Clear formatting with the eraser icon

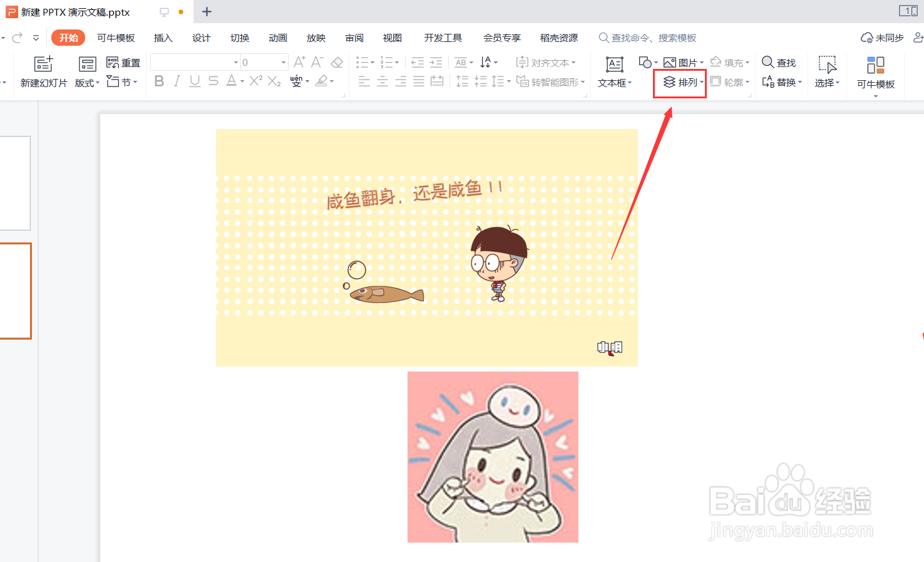pos(337,62)
